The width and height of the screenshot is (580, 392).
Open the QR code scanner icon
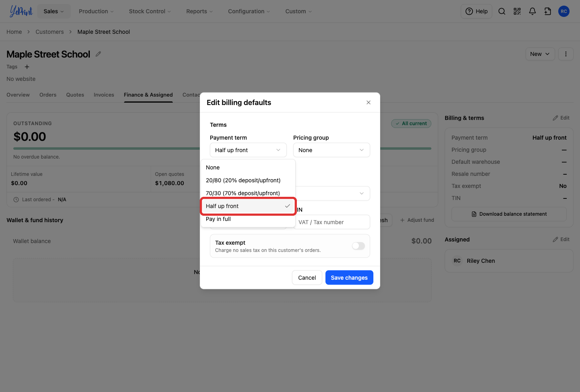tap(517, 11)
